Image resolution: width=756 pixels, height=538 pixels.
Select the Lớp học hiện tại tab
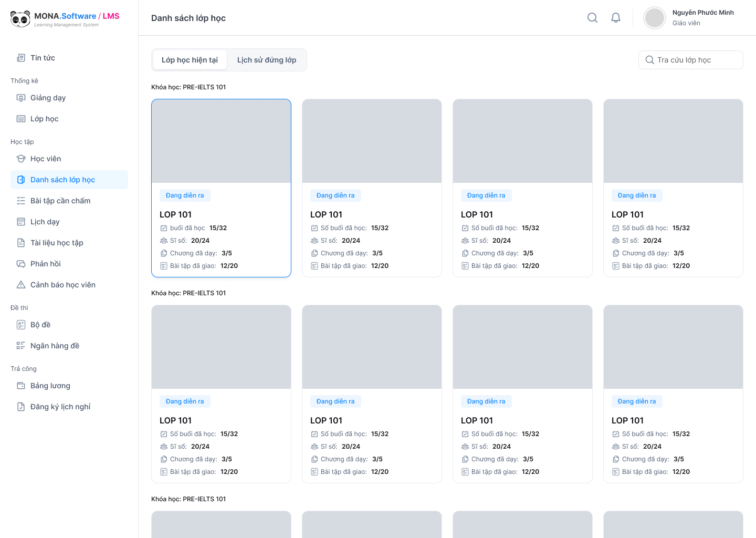[190, 60]
